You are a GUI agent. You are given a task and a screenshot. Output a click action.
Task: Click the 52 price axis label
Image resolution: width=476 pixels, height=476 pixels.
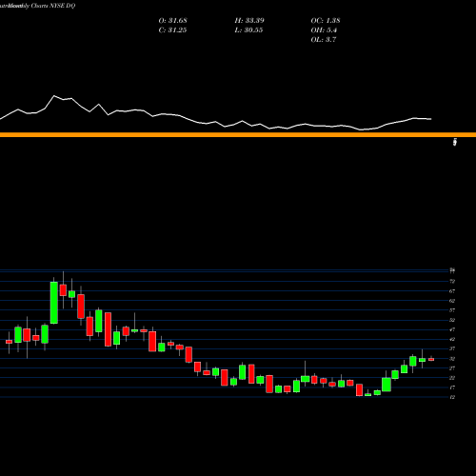[452, 320]
